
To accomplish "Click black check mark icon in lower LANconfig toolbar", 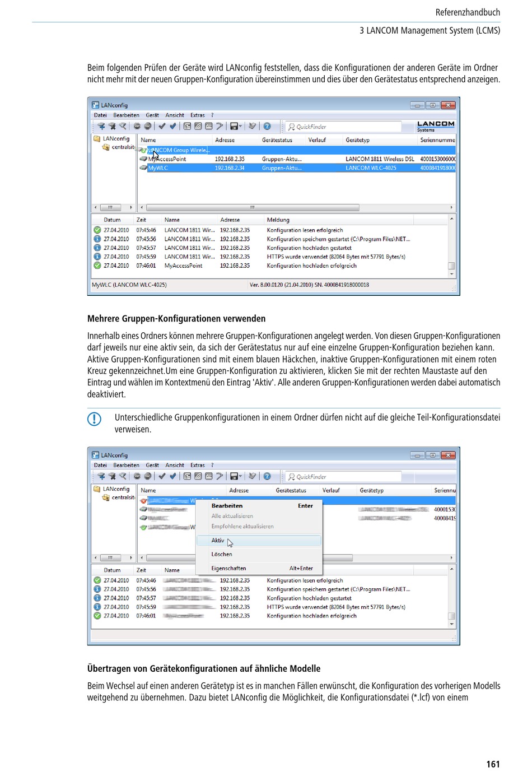I will coord(162,476).
